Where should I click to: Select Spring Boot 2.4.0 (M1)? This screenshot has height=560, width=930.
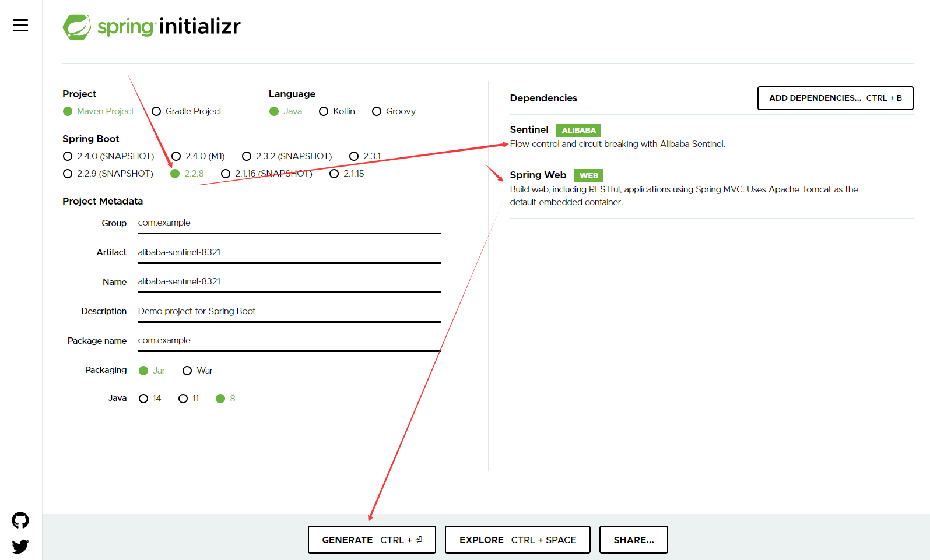(x=198, y=156)
